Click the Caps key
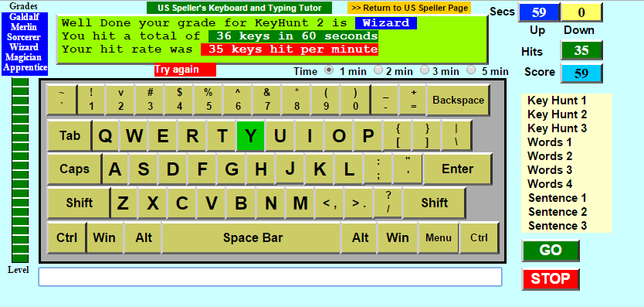Screen dimensions: 644x307 [x=74, y=169]
